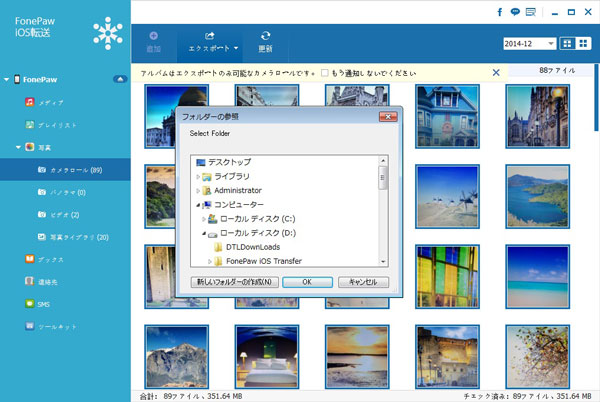The image size is (600, 402).
Task: Select the blue lake island photo
Action: click(x=537, y=197)
